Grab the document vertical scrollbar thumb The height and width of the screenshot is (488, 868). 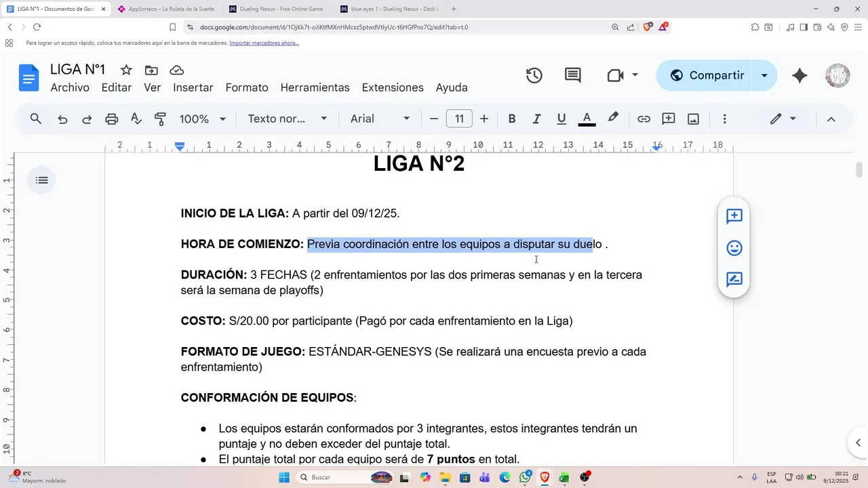859,169
